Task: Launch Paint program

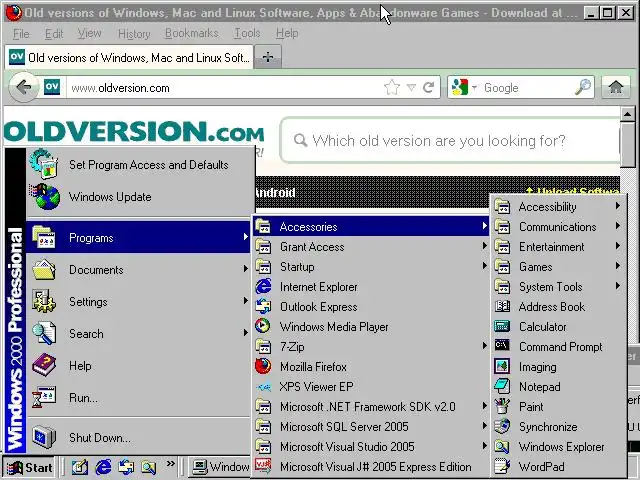Action: point(558,407)
